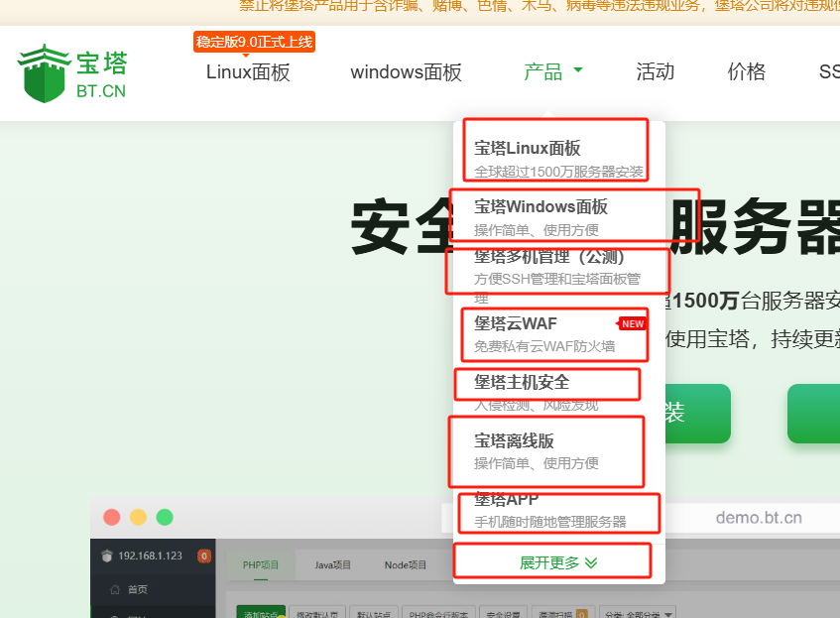Click the home icon beside 首页
The width and height of the screenshot is (840, 618).
[x=115, y=589]
